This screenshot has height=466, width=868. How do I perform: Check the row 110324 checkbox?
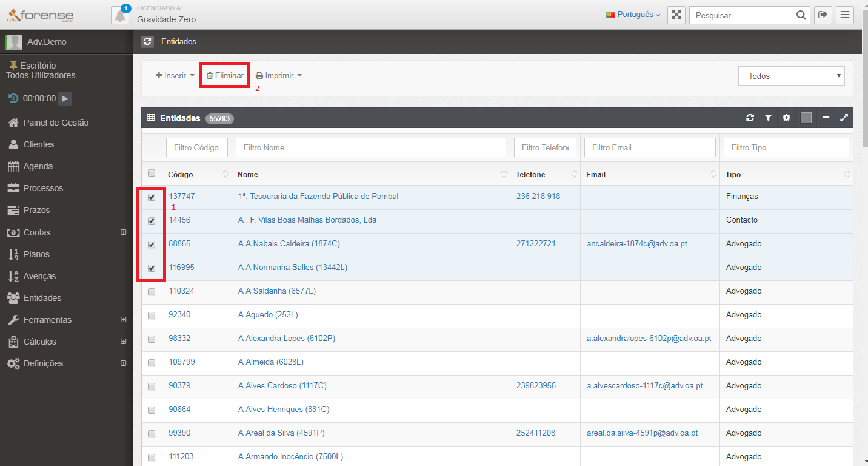tap(152, 292)
